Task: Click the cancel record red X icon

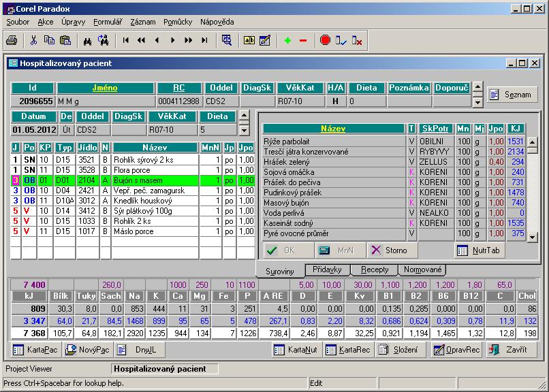Action: tap(357, 41)
